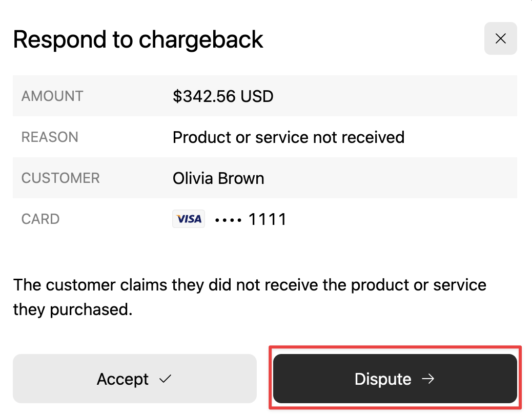This screenshot has width=532, height=416.
Task: Click the Visa card logo
Action: (189, 219)
